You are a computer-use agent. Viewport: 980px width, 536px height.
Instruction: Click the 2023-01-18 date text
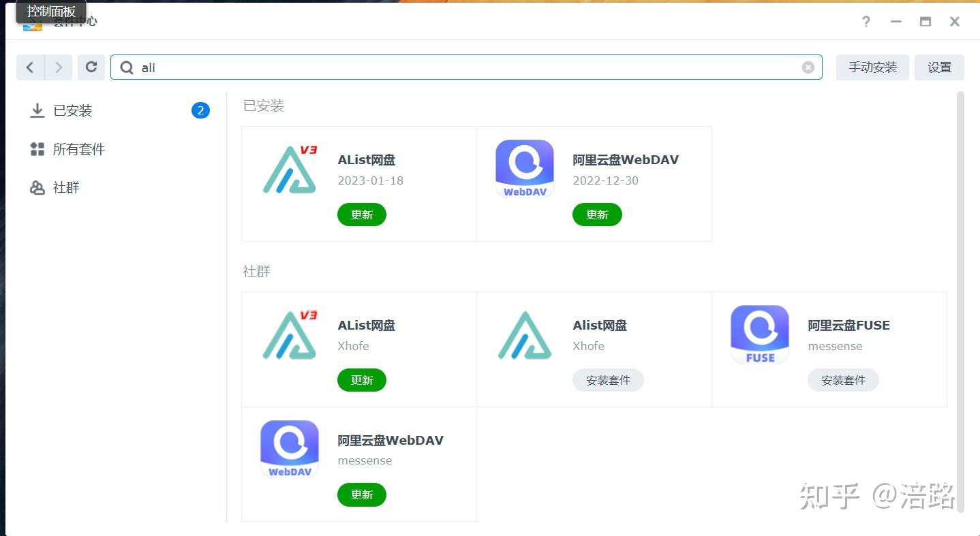click(371, 180)
